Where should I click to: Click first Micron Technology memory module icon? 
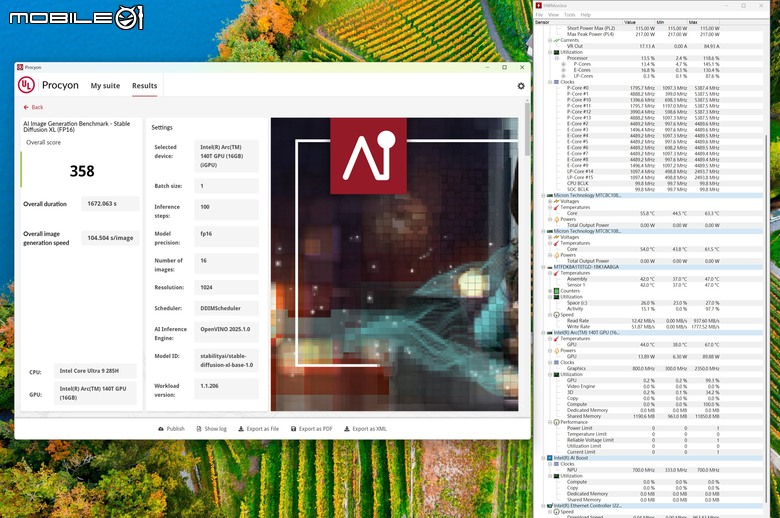click(550, 196)
